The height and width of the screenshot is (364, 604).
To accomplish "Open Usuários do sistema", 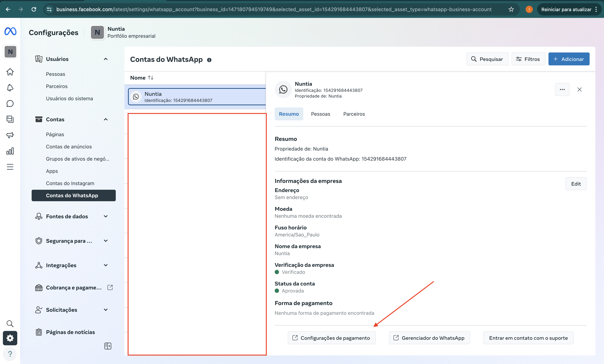I will [69, 98].
